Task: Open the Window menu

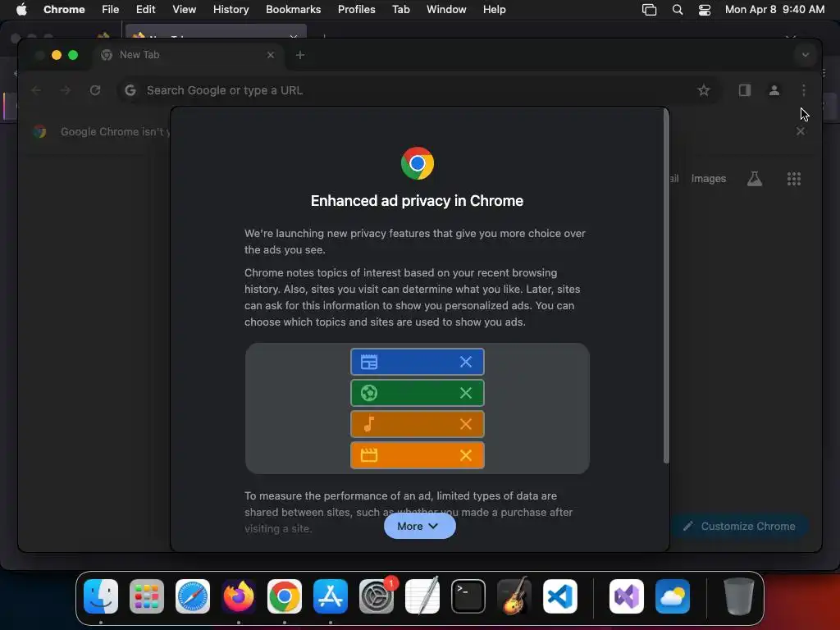Action: coord(446,9)
